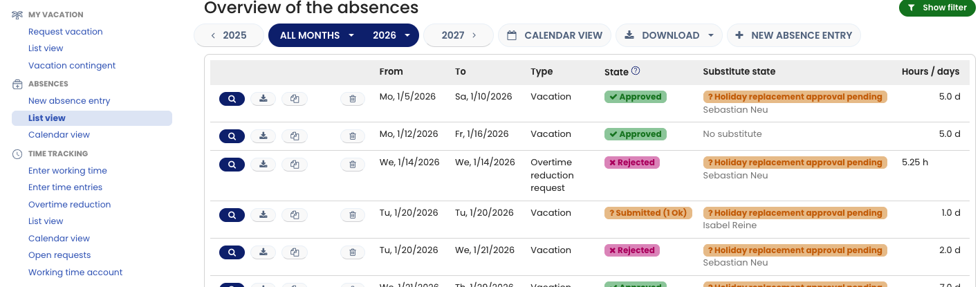This screenshot has height=287, width=980.
Task: Open the 2026 year dropdown
Action: [391, 35]
